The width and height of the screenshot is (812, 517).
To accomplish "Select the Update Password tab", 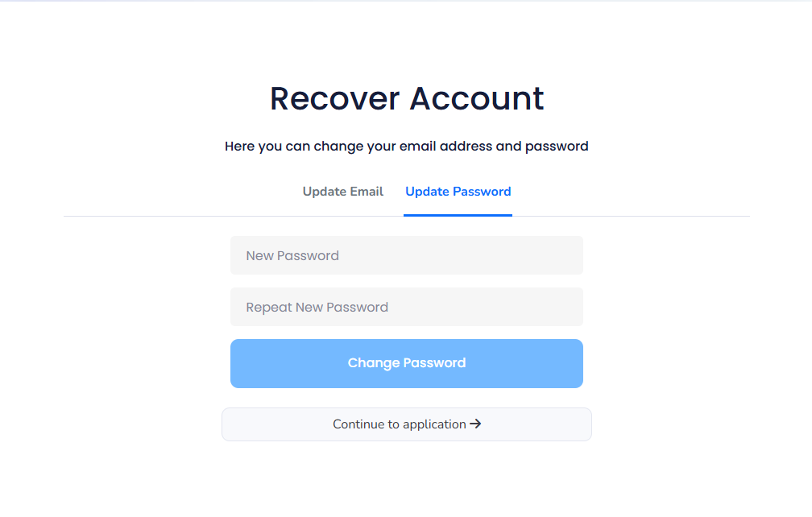I will 458,192.
